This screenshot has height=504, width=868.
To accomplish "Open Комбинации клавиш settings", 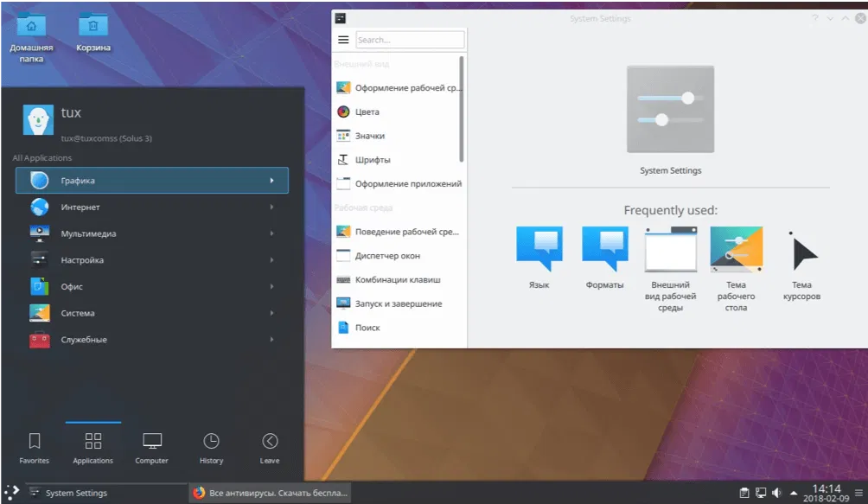I will click(399, 279).
